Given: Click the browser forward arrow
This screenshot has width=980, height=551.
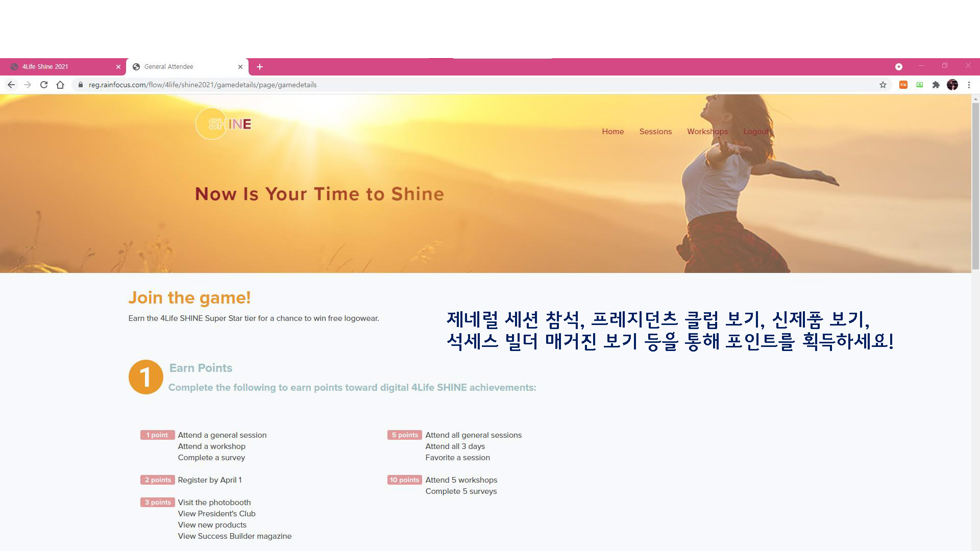Looking at the screenshot, I should click(28, 85).
